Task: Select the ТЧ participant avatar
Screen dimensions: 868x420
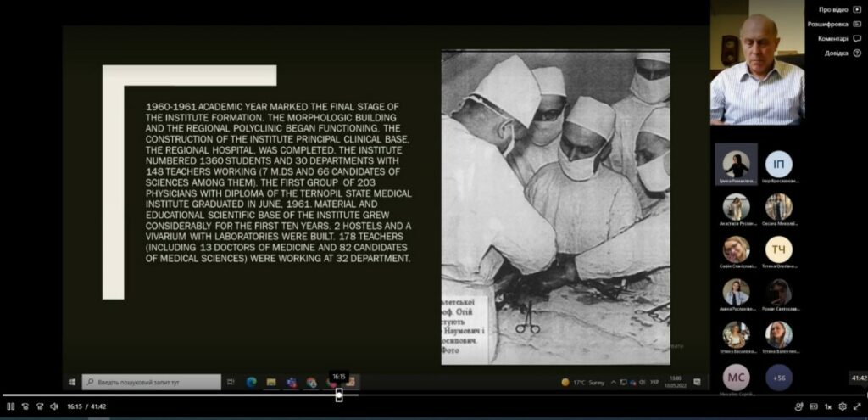Action: pos(778,249)
